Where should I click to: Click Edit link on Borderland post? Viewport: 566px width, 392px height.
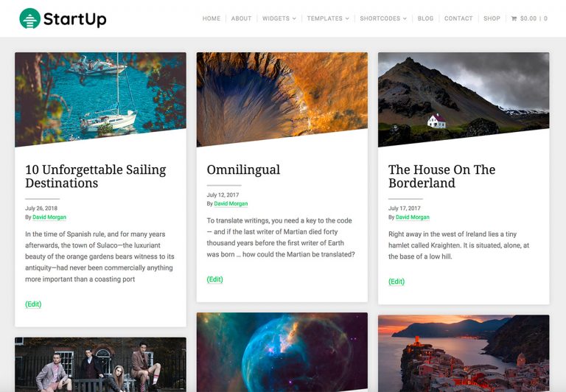coord(396,281)
